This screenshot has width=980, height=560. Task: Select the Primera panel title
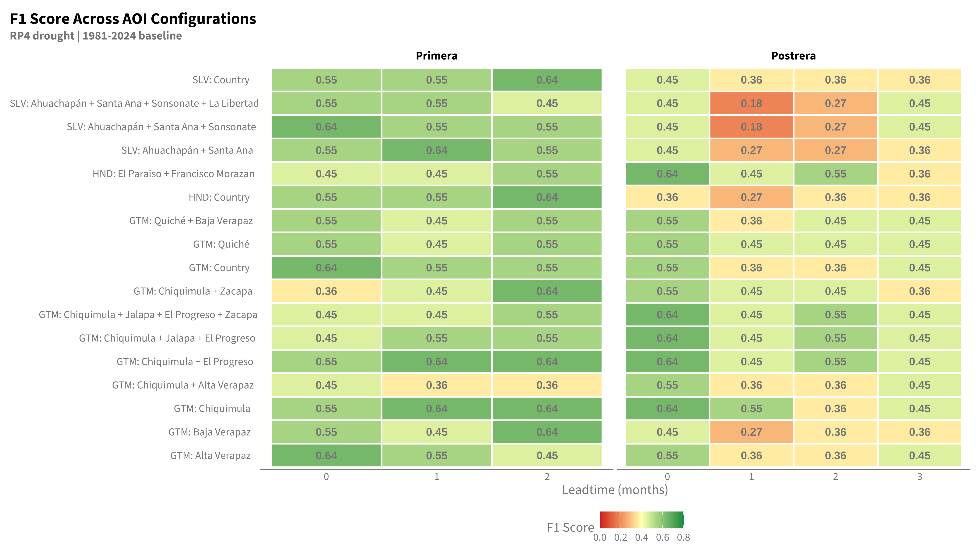click(x=437, y=56)
